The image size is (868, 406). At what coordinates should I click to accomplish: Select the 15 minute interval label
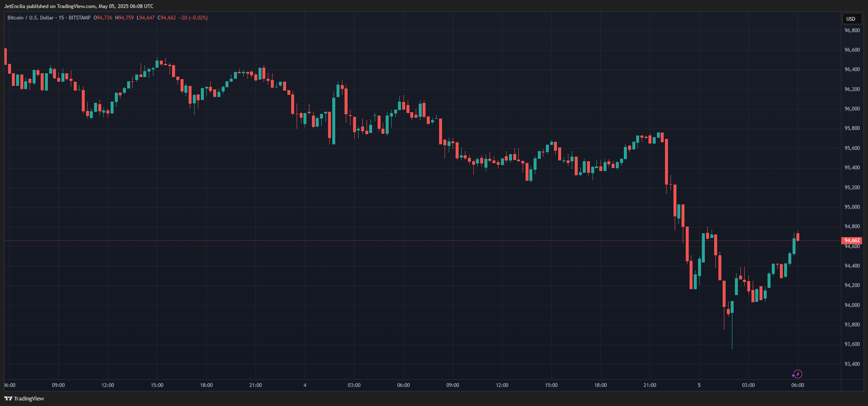pos(61,18)
